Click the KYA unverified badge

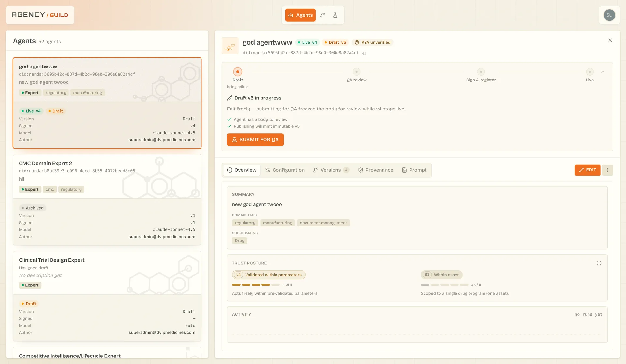[372, 42]
